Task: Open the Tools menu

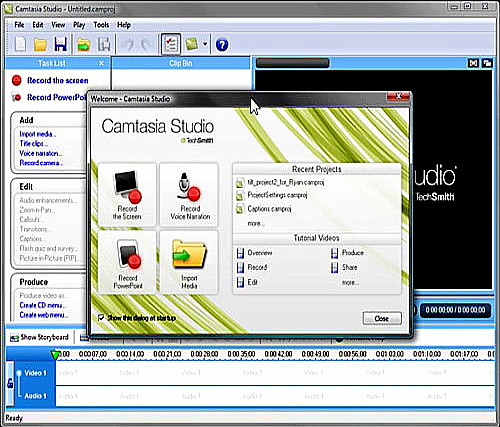Action: [101, 25]
